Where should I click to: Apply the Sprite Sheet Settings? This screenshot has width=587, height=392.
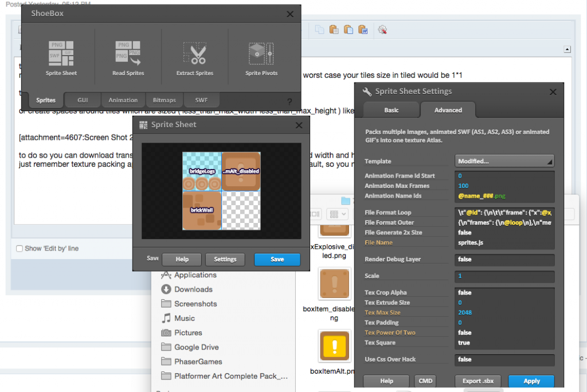click(531, 381)
